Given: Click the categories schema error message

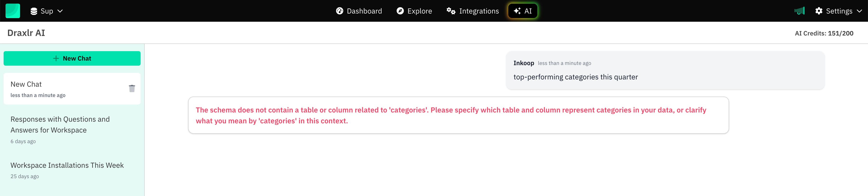Looking at the screenshot, I should 458,115.
